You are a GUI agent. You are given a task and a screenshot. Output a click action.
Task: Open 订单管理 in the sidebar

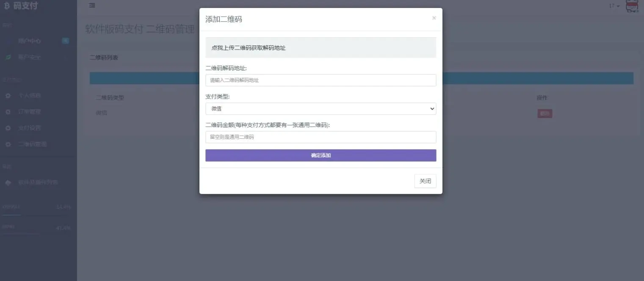(30, 112)
